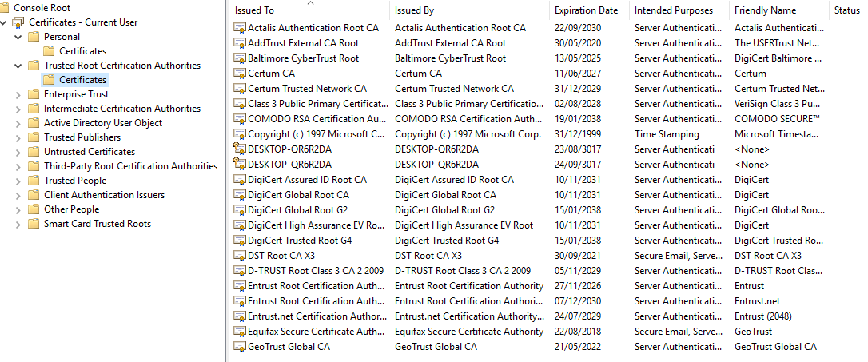The width and height of the screenshot is (868, 362).
Task: Select Certificates under the Personal folder
Action: coord(82,51)
